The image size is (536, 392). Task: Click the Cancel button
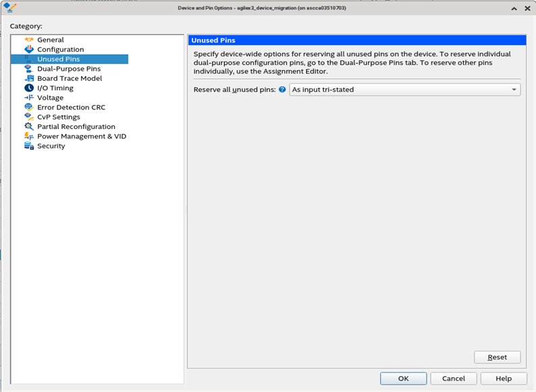[x=453, y=379]
